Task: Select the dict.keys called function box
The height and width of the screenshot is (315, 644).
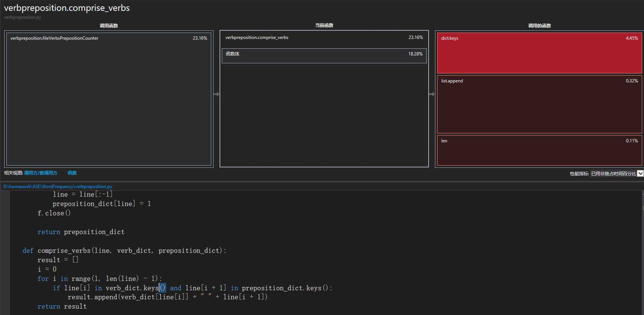Action: (540, 53)
